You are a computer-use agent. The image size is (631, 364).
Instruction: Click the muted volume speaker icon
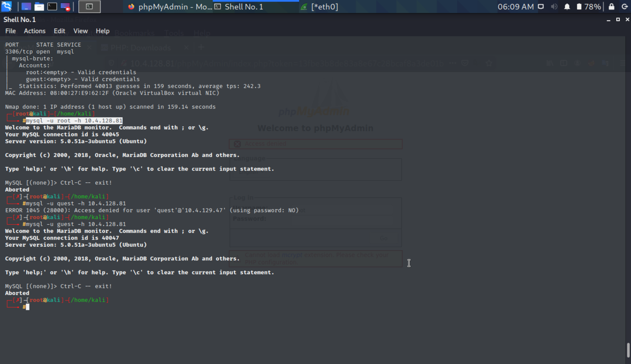coord(554,7)
